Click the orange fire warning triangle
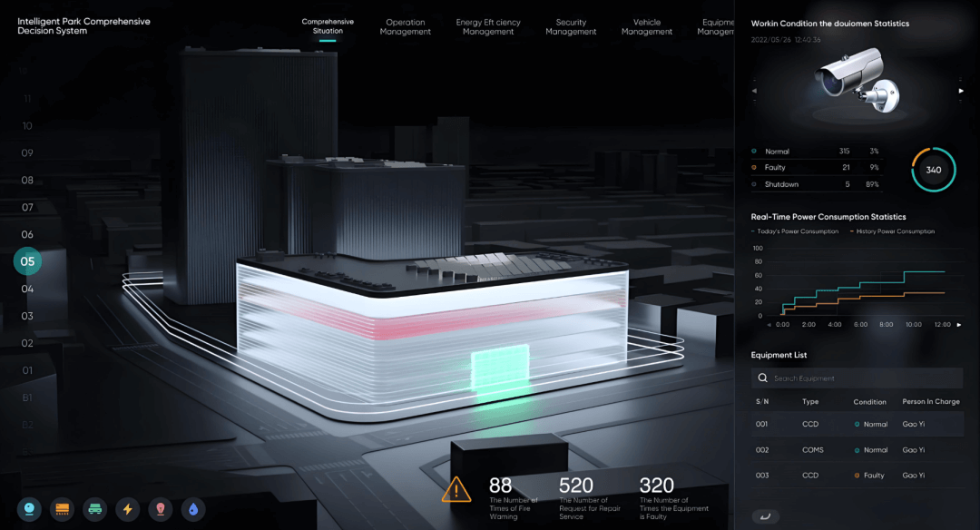The image size is (980, 530). [x=456, y=490]
